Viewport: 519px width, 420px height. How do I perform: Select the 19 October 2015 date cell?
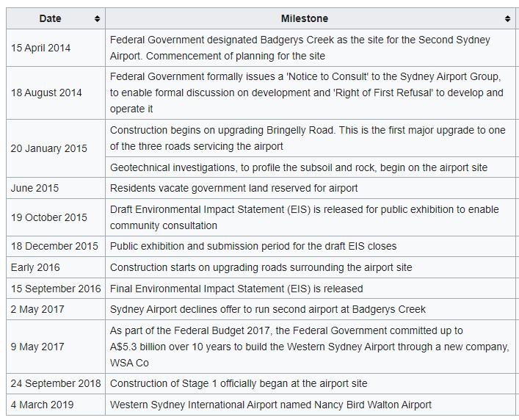point(48,217)
